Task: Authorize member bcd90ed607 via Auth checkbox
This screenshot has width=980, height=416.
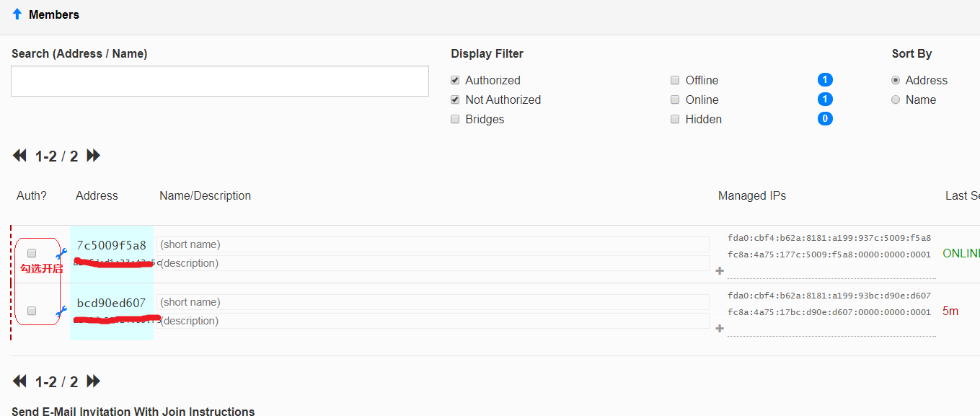Action: coord(32,311)
